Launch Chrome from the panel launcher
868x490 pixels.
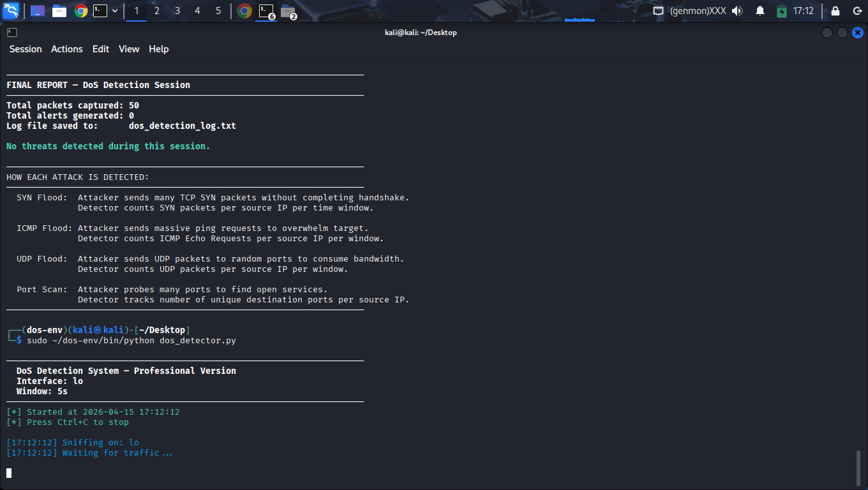80,11
